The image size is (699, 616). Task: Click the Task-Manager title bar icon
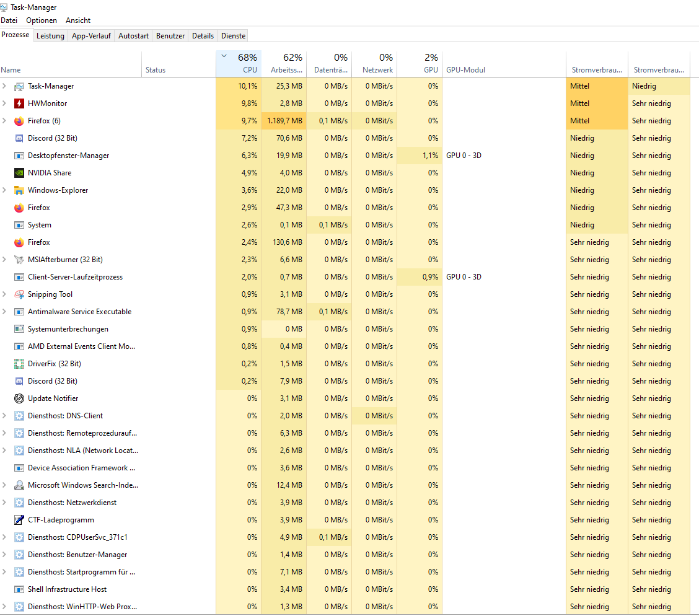4,7
